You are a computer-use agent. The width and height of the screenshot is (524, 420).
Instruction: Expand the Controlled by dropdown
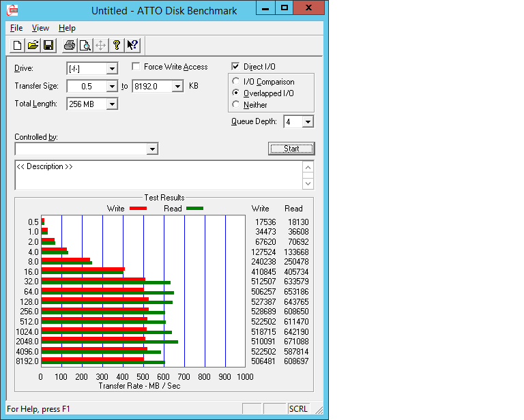152,149
